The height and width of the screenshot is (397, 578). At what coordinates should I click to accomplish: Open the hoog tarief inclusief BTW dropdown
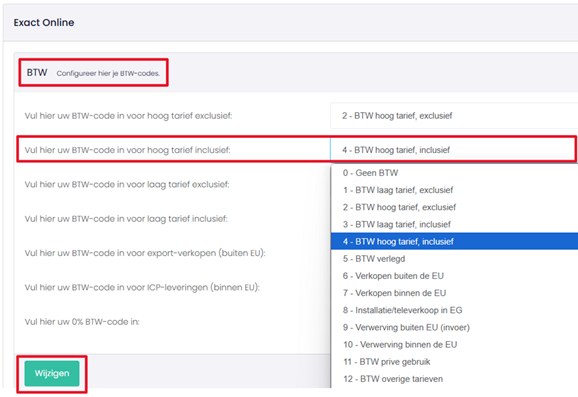(x=454, y=150)
